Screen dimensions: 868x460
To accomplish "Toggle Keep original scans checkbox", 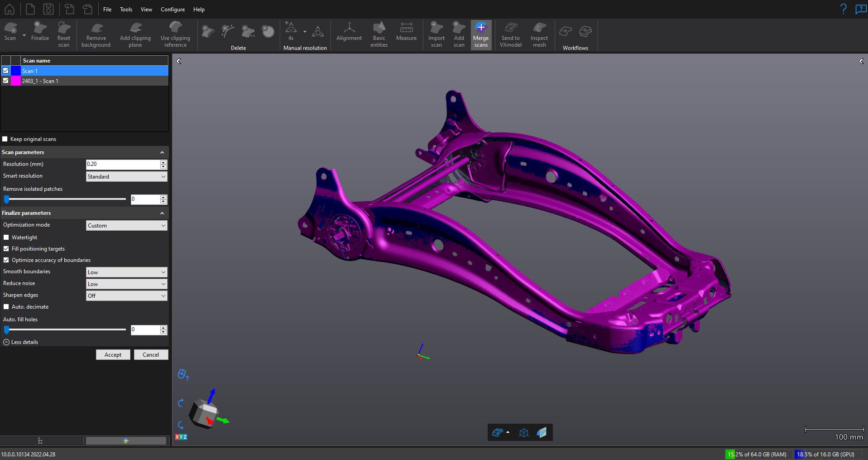I will (5, 139).
